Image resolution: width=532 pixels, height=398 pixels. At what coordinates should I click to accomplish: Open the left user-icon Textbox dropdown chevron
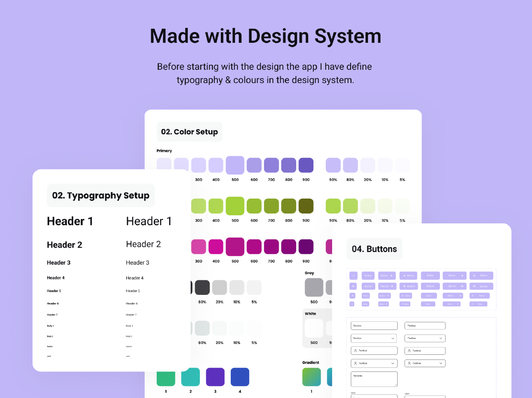393,363
